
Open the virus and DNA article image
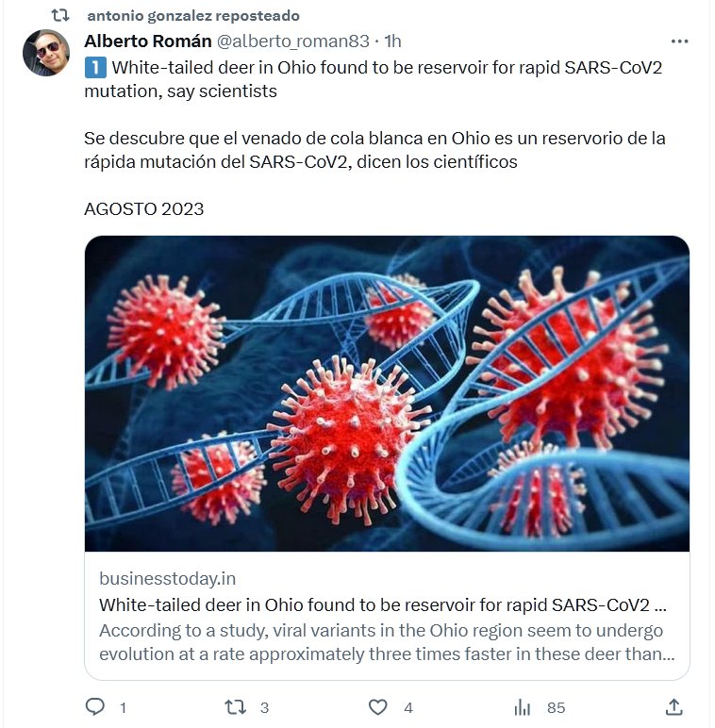click(x=387, y=393)
